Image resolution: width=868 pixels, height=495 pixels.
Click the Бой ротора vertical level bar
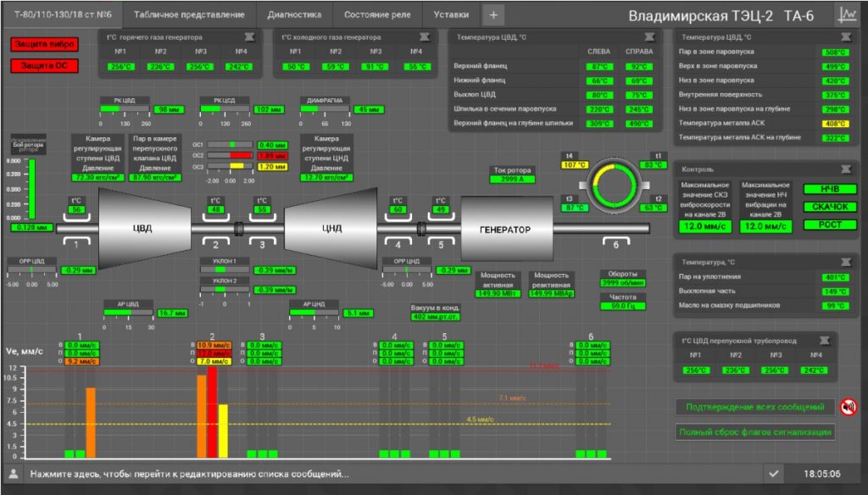coord(31,189)
